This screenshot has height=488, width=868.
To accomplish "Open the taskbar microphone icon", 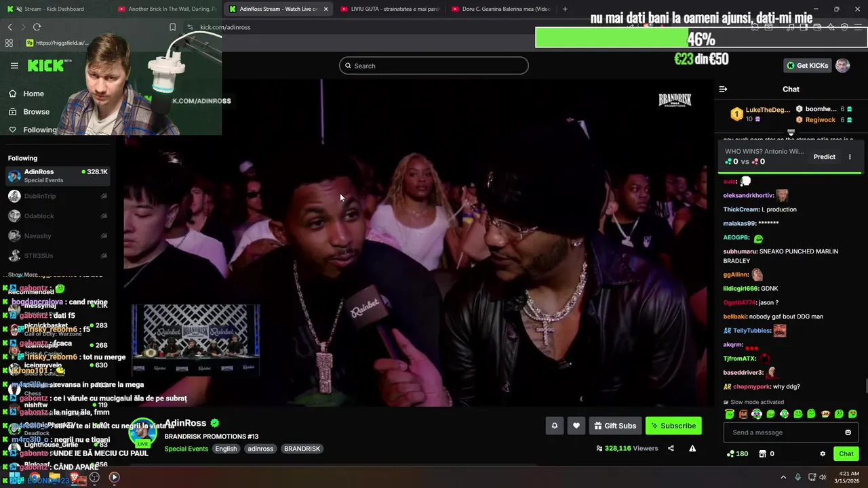I will 797,477.
